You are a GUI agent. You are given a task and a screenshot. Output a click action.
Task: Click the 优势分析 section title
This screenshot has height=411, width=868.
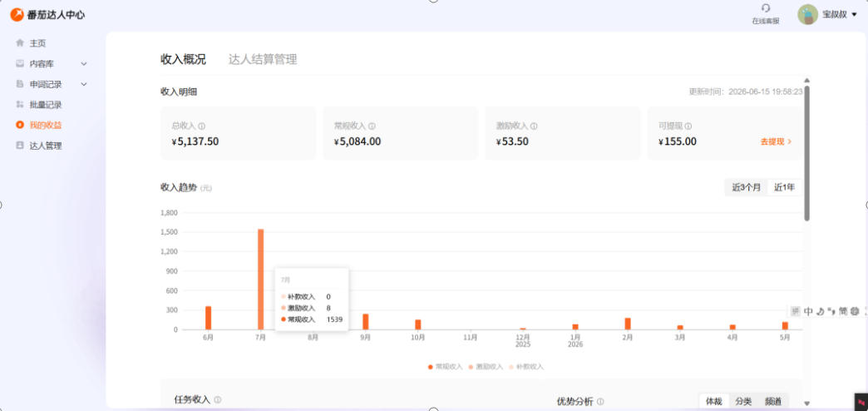pos(575,402)
